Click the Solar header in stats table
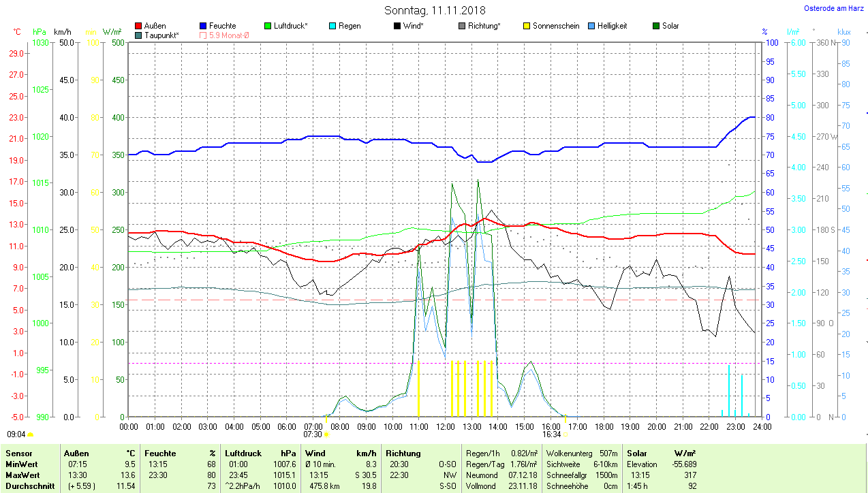Image resolution: width=868 pixels, height=493 pixels. pos(637,453)
